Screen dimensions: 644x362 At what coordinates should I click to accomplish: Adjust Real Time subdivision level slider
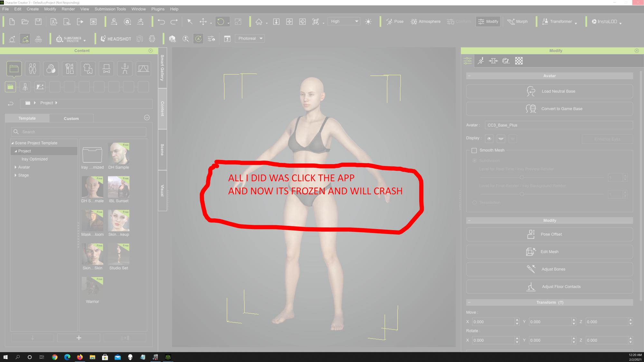tap(522, 177)
